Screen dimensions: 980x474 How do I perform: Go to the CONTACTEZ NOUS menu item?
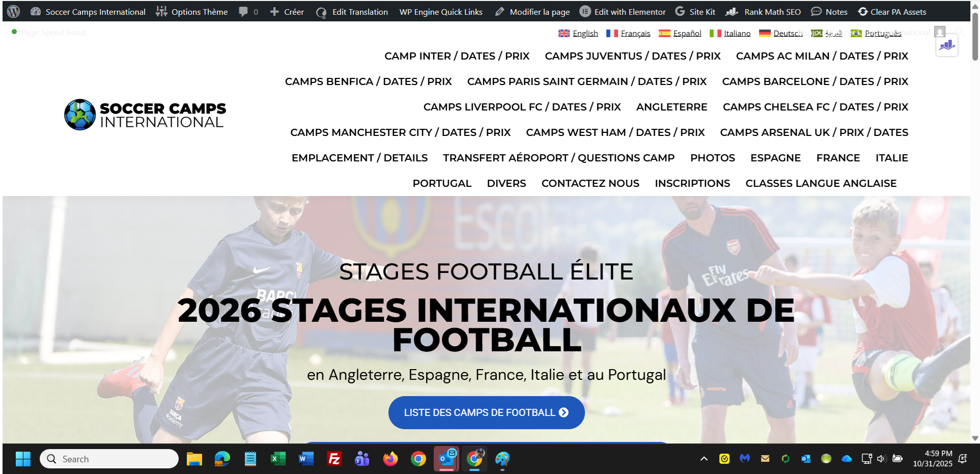(x=590, y=183)
